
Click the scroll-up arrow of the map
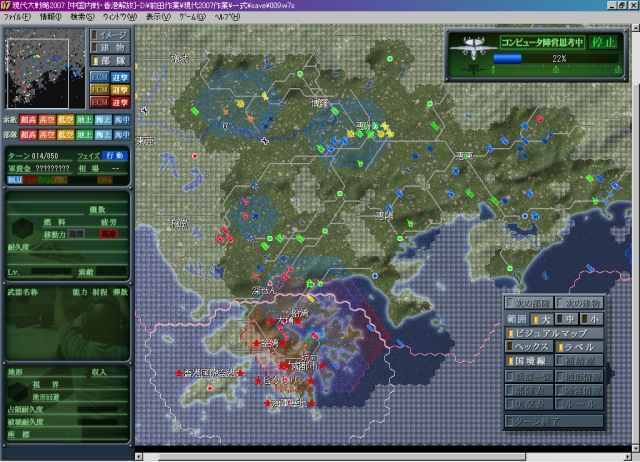[636, 28]
